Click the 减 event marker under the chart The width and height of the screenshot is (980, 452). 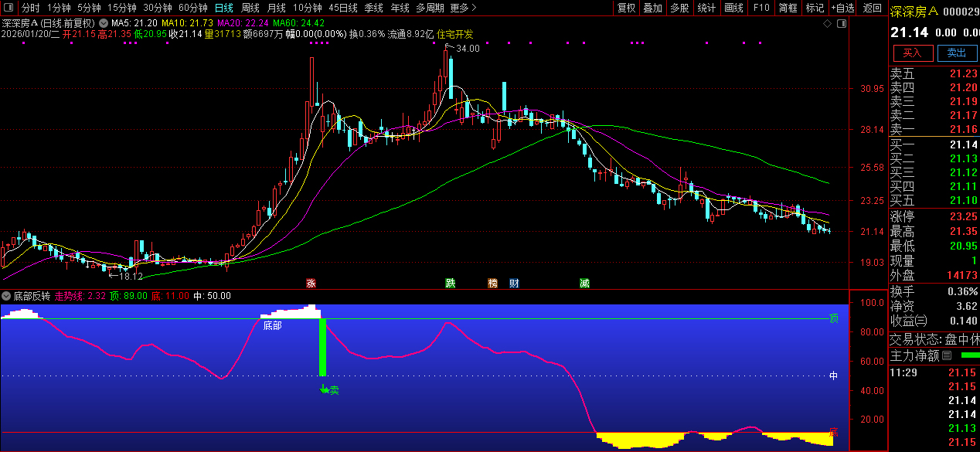point(584,284)
